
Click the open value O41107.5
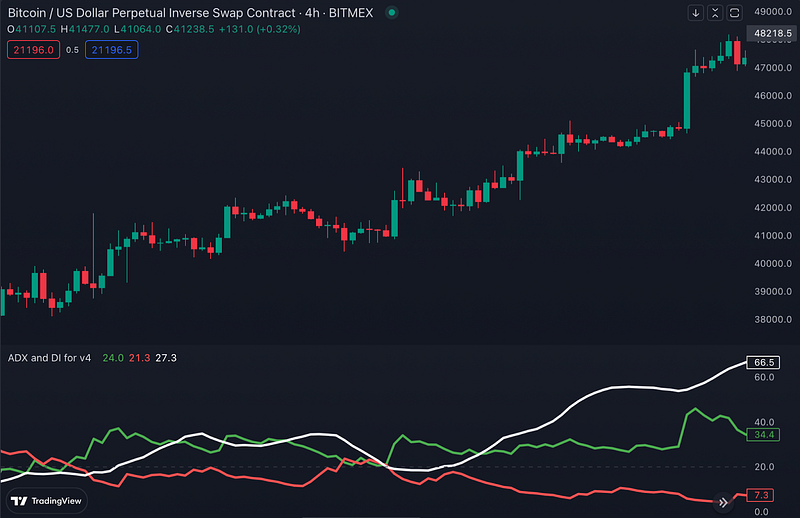tap(31, 29)
